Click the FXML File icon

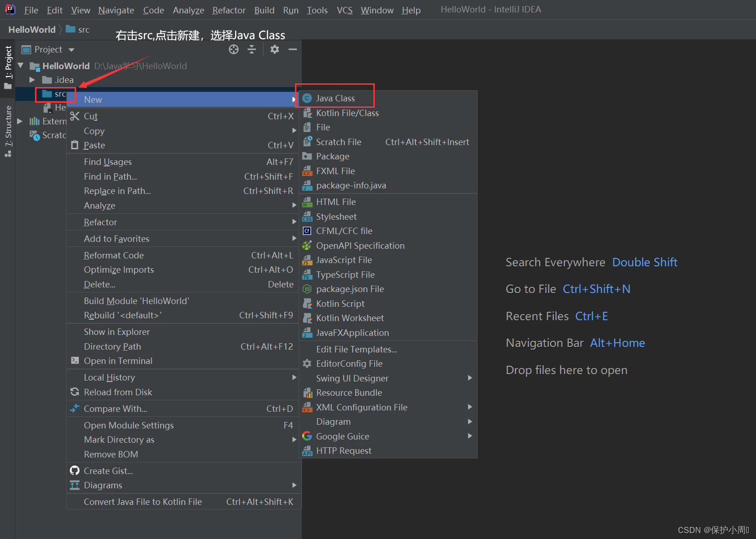[307, 171]
